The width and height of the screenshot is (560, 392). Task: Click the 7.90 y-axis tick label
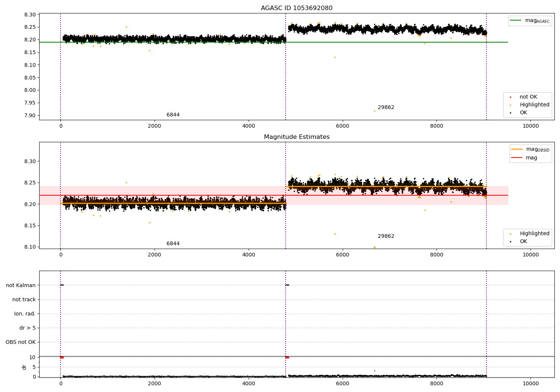[30, 115]
